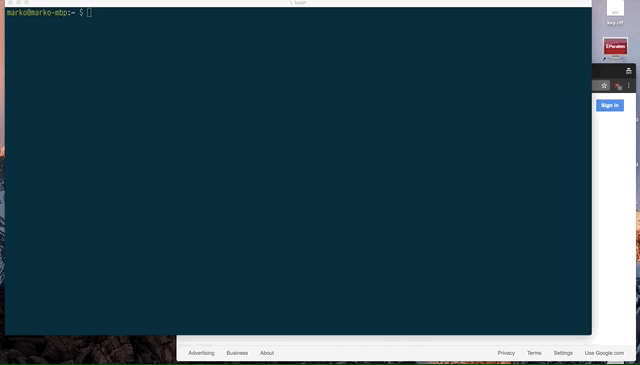This screenshot has height=365, width=640.
Task: Click the incognito icon in Chrome window
Action: click(629, 71)
